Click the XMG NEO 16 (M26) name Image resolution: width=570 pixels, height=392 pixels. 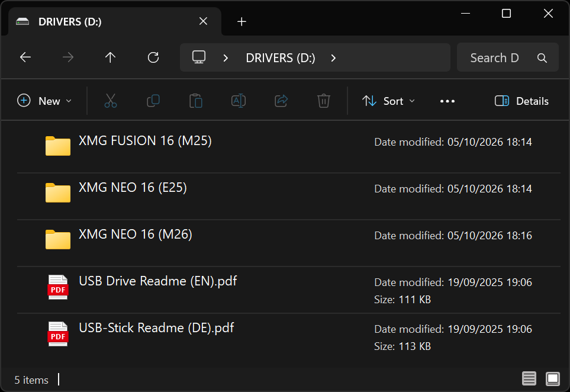click(x=135, y=234)
